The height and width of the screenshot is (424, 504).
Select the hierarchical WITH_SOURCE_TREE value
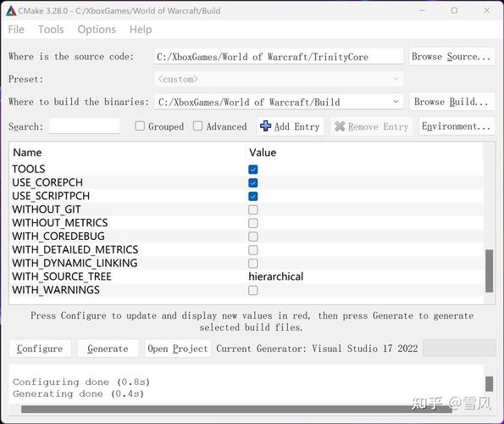276,276
